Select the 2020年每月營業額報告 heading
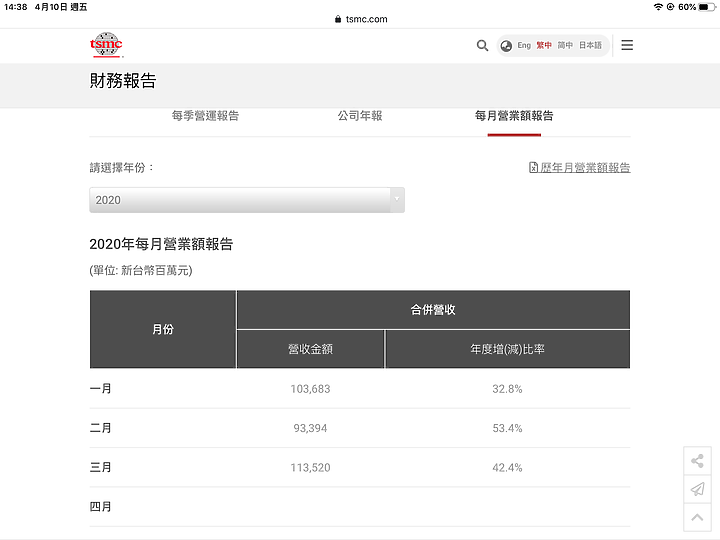Image resolution: width=720 pixels, height=540 pixels. [x=161, y=244]
